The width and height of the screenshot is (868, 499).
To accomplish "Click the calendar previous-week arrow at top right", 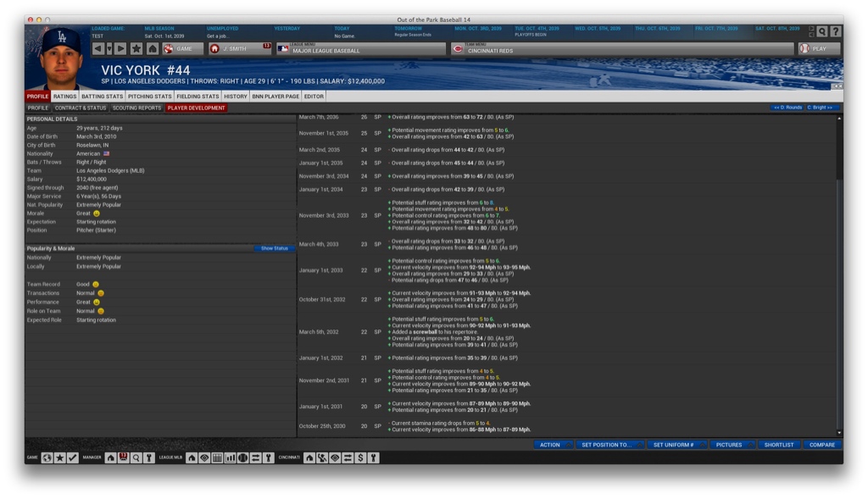I will pyautogui.click(x=811, y=35).
